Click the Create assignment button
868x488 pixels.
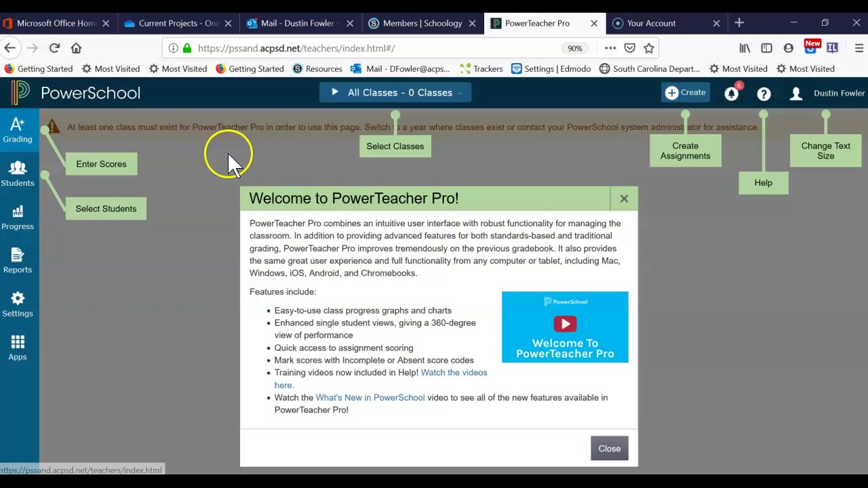coord(686,93)
